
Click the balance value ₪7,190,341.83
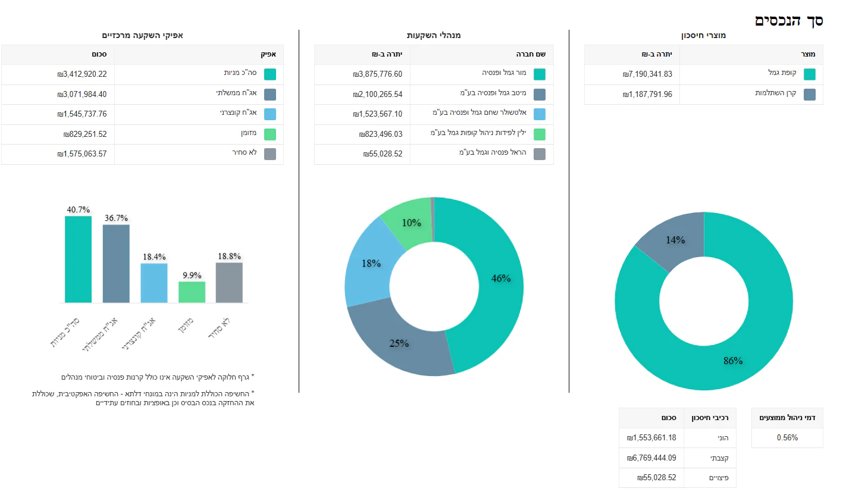[x=647, y=74]
